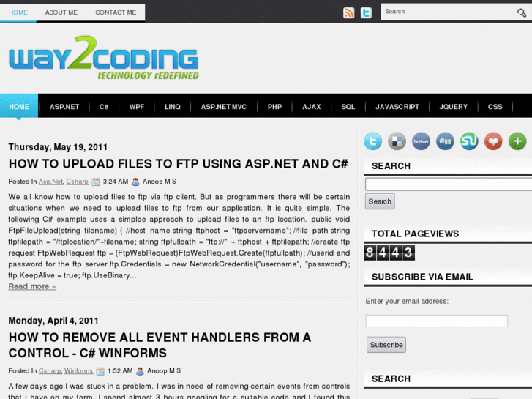Open the remove event handlers article title
Viewport: 532px width, 399px height.
tap(160, 346)
